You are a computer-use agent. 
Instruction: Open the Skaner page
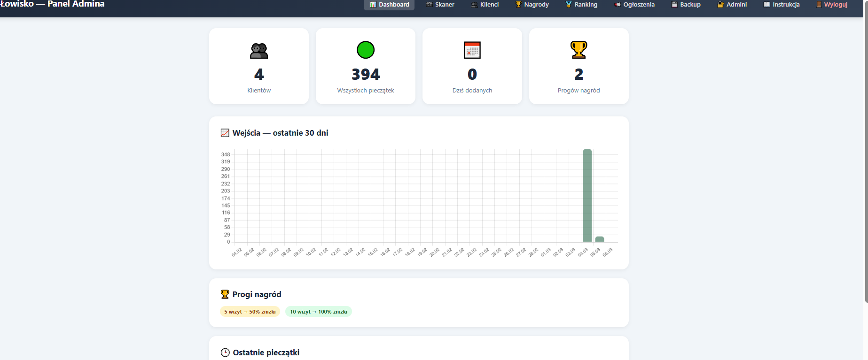(440, 5)
